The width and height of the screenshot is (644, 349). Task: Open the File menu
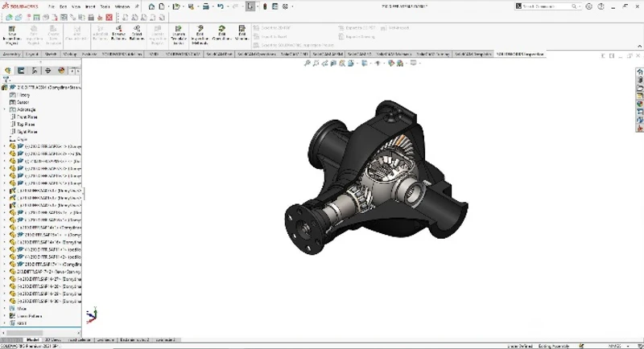(x=52, y=6)
